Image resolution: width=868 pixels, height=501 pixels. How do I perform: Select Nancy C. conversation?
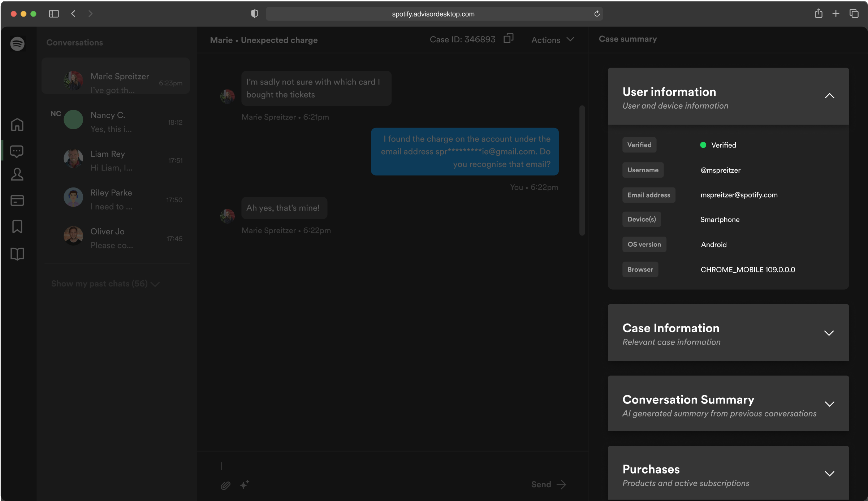pyautogui.click(x=116, y=122)
